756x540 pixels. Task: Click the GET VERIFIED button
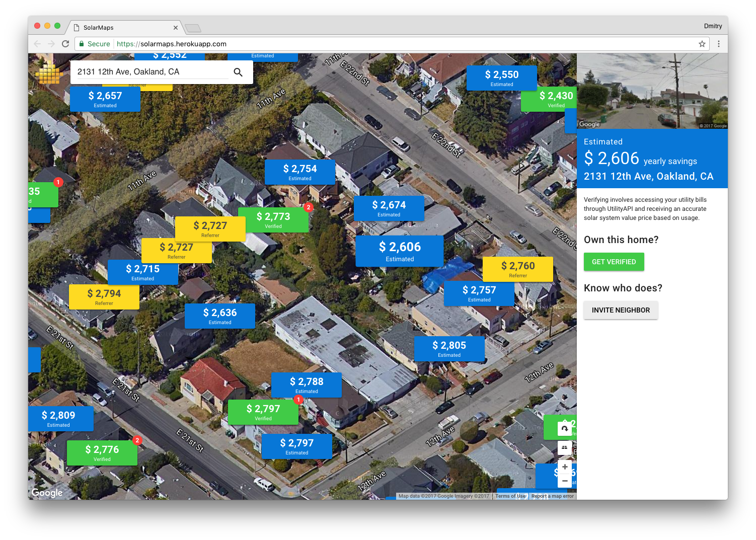[x=614, y=262]
